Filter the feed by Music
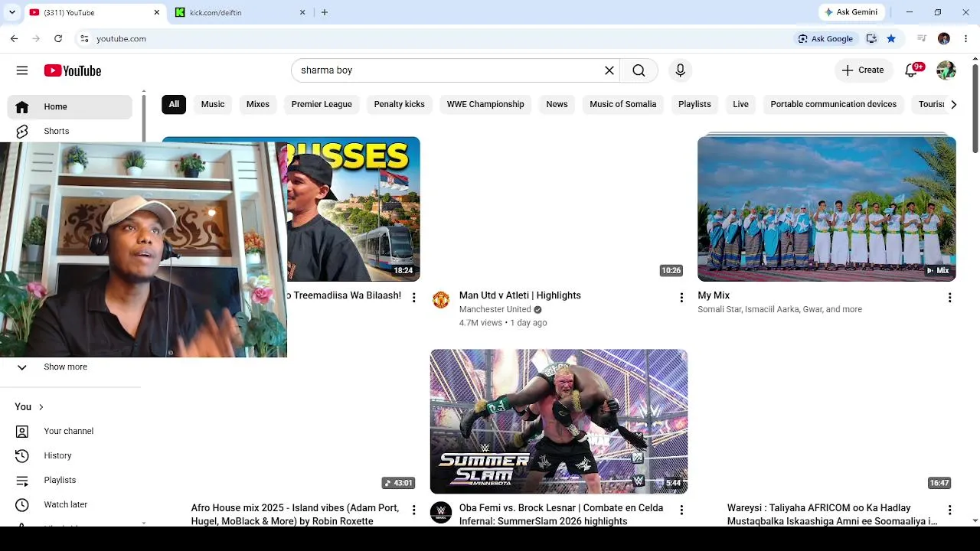Viewport: 980px width, 551px height. (213, 104)
